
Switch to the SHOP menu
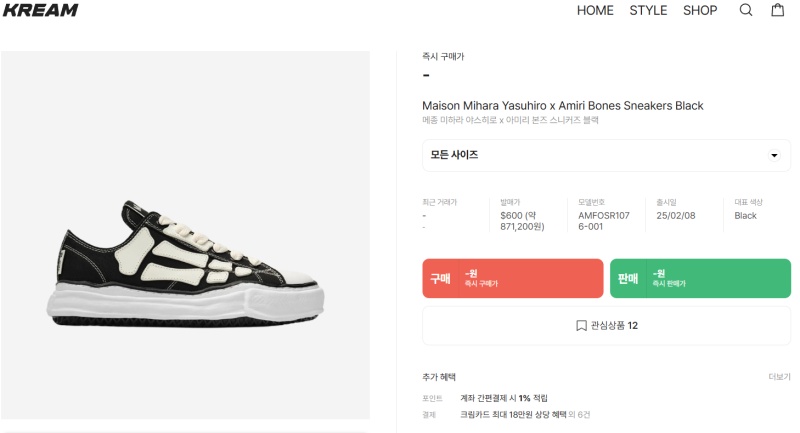[700, 10]
